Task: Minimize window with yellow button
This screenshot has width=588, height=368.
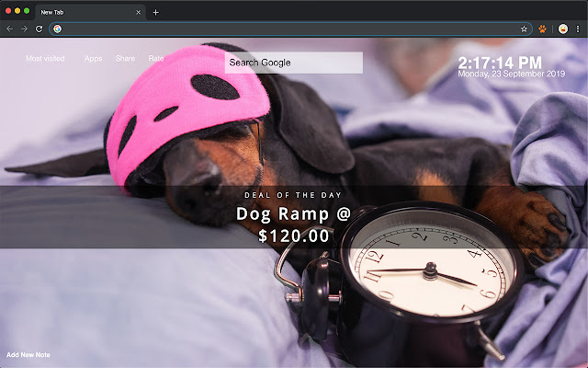Action: tap(17, 11)
